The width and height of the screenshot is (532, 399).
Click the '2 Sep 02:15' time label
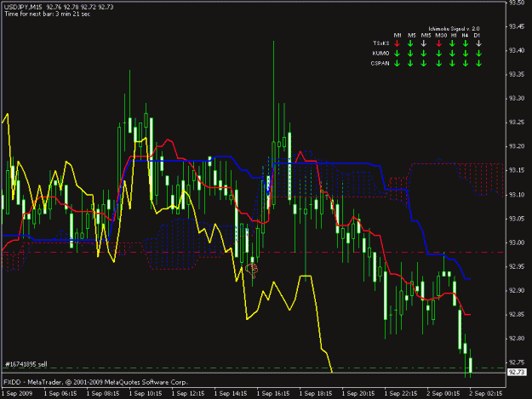(486, 394)
